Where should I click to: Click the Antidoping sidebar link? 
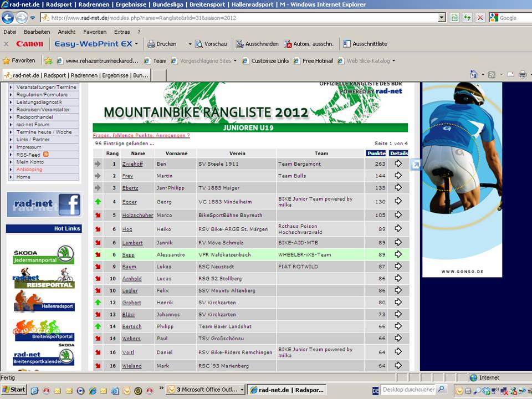[x=29, y=170]
